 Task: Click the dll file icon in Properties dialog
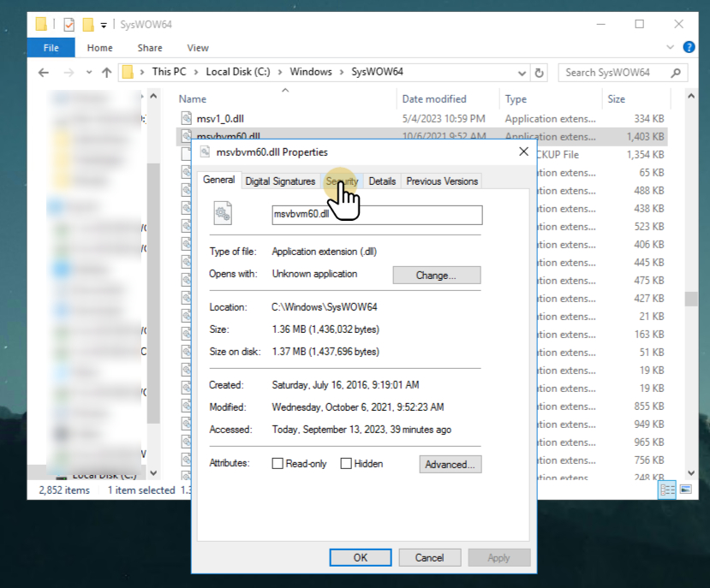(223, 213)
